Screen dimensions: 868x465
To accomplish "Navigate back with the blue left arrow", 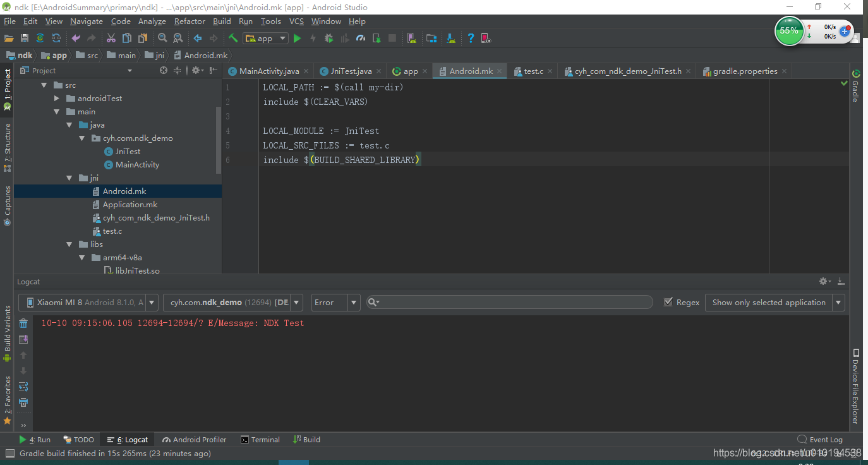I will pos(198,38).
